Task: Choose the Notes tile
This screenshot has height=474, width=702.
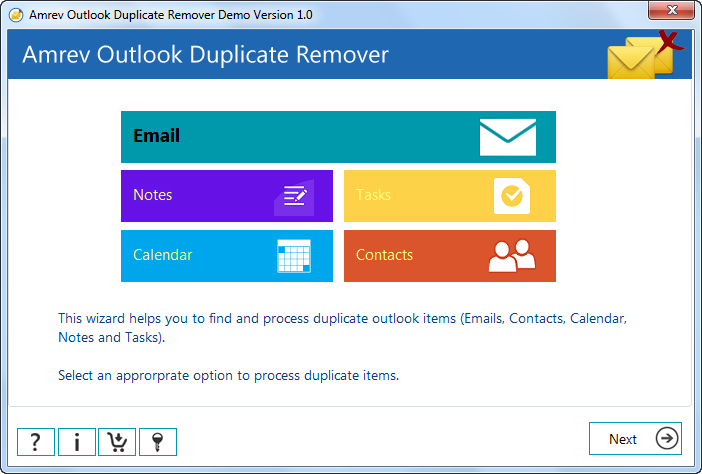Action: click(x=227, y=196)
